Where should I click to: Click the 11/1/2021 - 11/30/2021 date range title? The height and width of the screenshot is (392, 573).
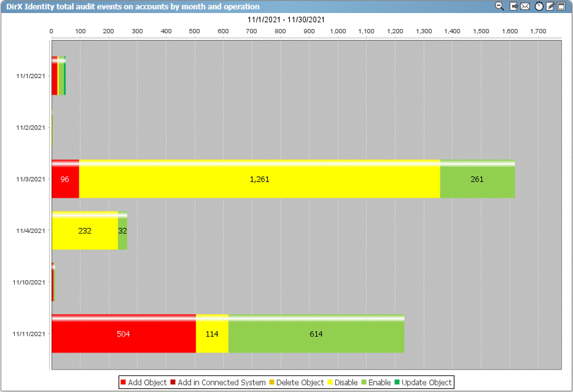[x=287, y=20]
